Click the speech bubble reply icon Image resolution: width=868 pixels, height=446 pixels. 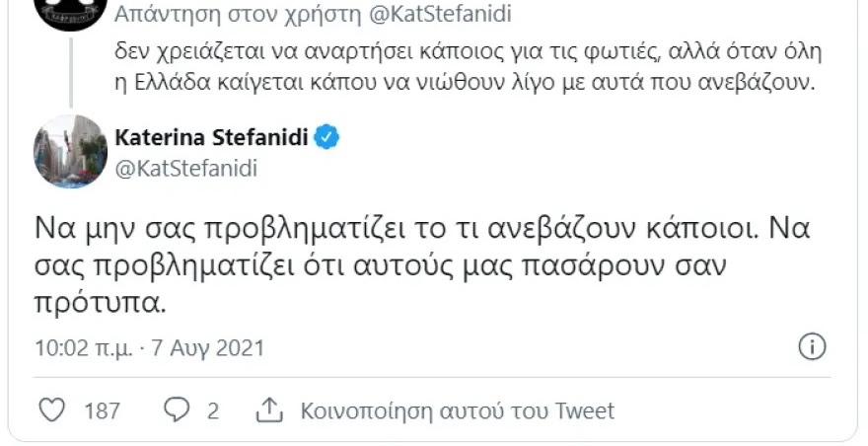(x=178, y=410)
